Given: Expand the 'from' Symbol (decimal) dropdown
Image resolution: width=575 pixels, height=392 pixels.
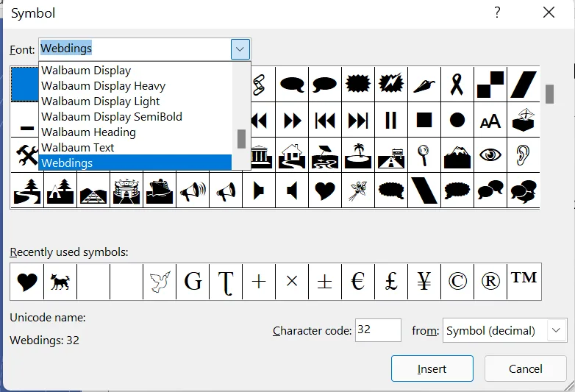Looking at the screenshot, I should point(556,330).
